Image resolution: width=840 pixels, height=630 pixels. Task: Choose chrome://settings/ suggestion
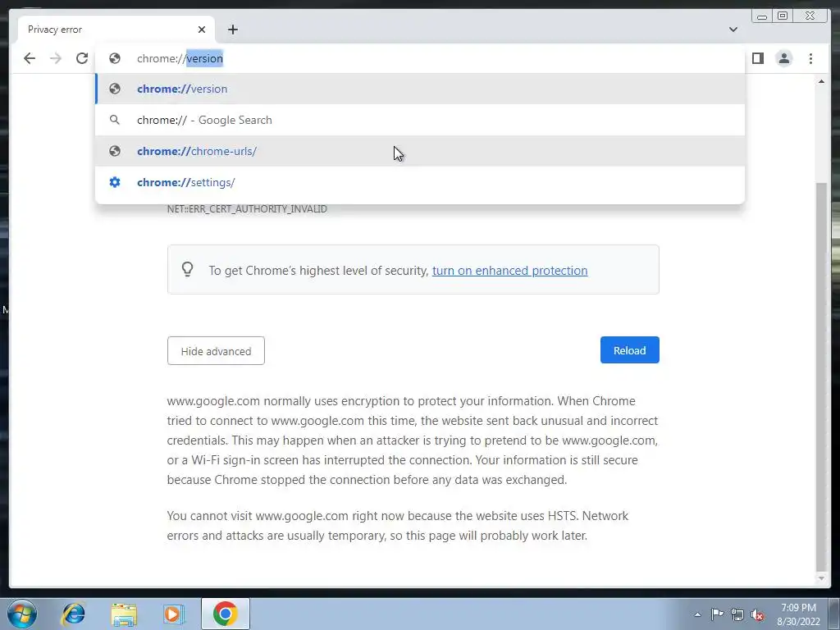click(x=420, y=182)
